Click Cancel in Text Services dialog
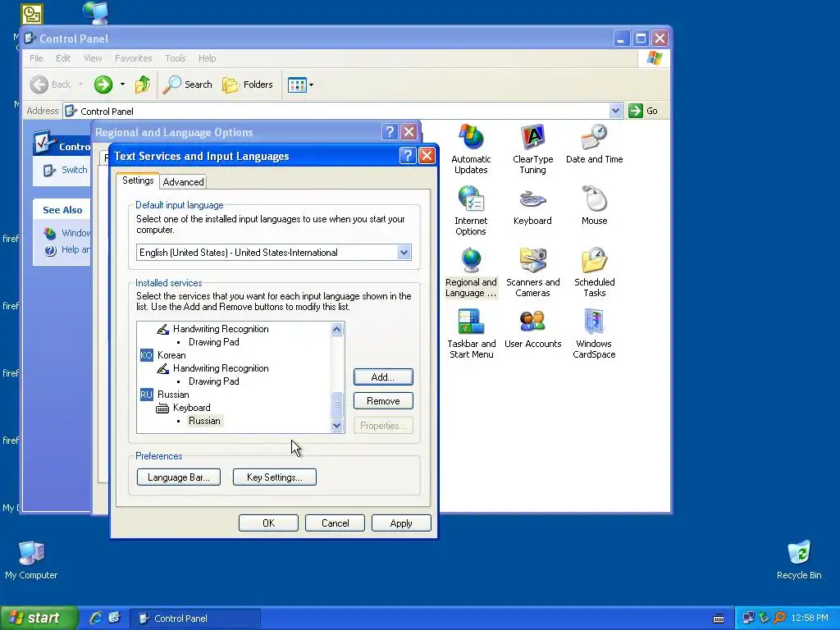Viewport: 840px width, 630px height. pyautogui.click(x=335, y=523)
